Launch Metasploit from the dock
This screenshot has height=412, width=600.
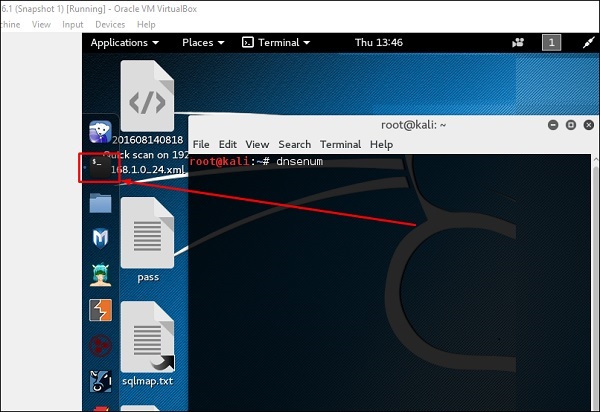pyautogui.click(x=100, y=238)
